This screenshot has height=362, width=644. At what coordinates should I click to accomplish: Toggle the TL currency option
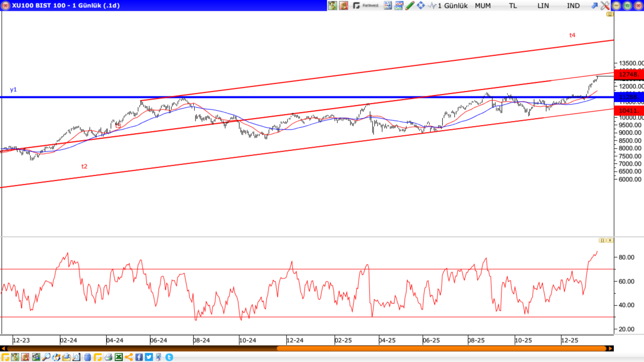(513, 5)
